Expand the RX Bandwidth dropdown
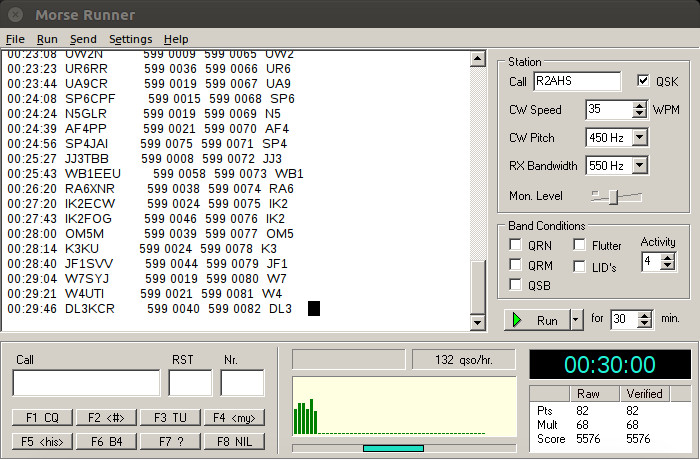The height and width of the screenshot is (460, 700). coord(639,165)
